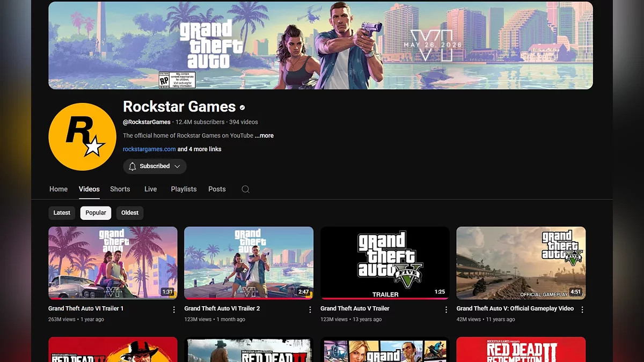Click the GTA V Trailer thumbnail red progress bar

(385, 298)
